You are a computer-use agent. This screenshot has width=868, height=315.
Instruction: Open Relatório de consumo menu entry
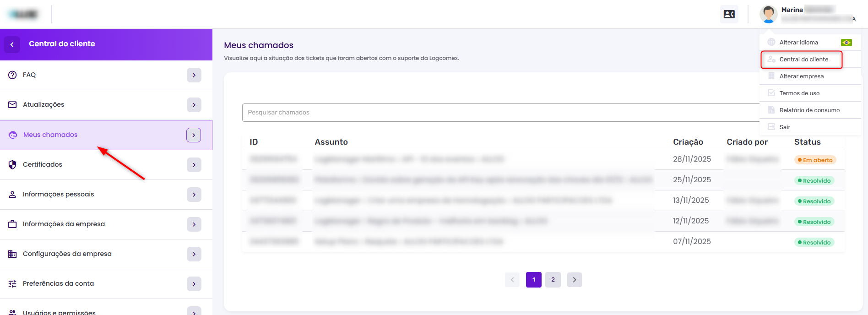pyautogui.click(x=809, y=110)
